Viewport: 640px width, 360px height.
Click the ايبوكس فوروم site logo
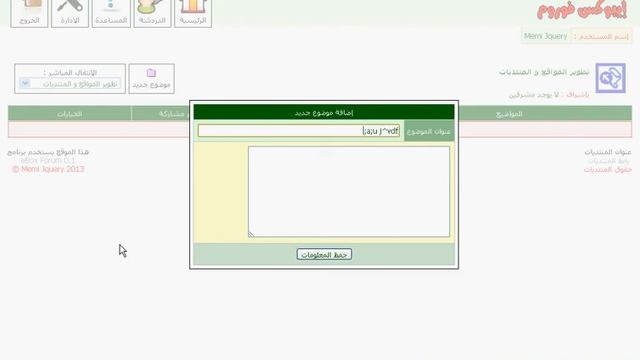[582, 10]
